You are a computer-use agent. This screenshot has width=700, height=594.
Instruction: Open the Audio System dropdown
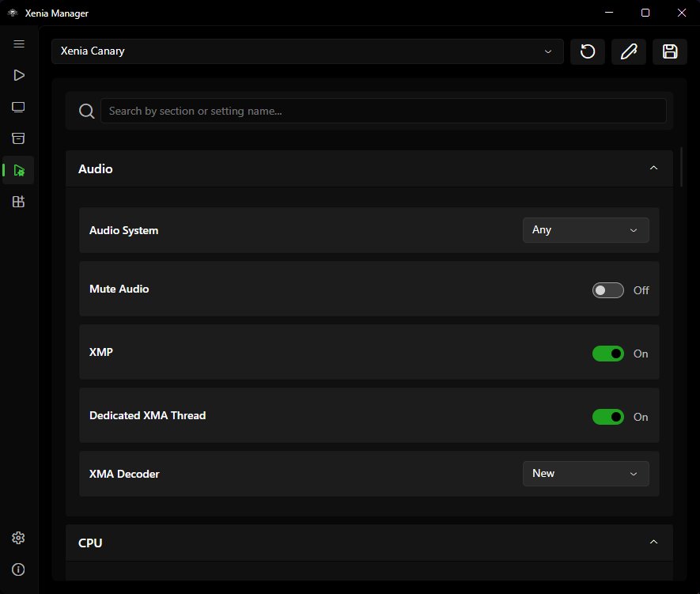(x=586, y=230)
